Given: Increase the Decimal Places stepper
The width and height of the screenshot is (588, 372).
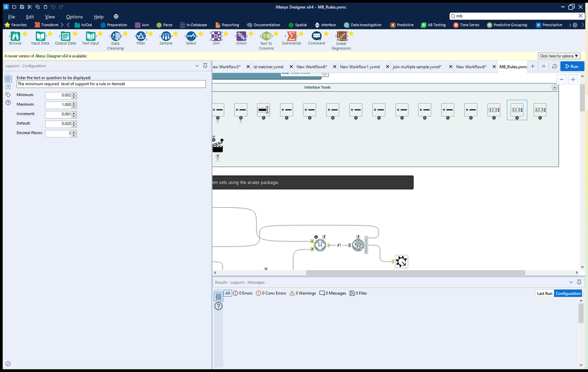Looking at the screenshot, I should click(74, 132).
